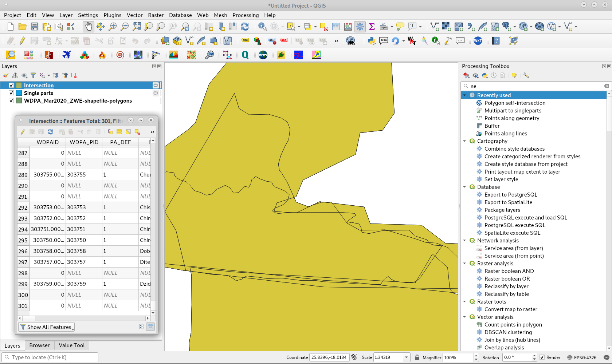
Task: Collapse the Vector analysis group
Action: coord(464,317)
